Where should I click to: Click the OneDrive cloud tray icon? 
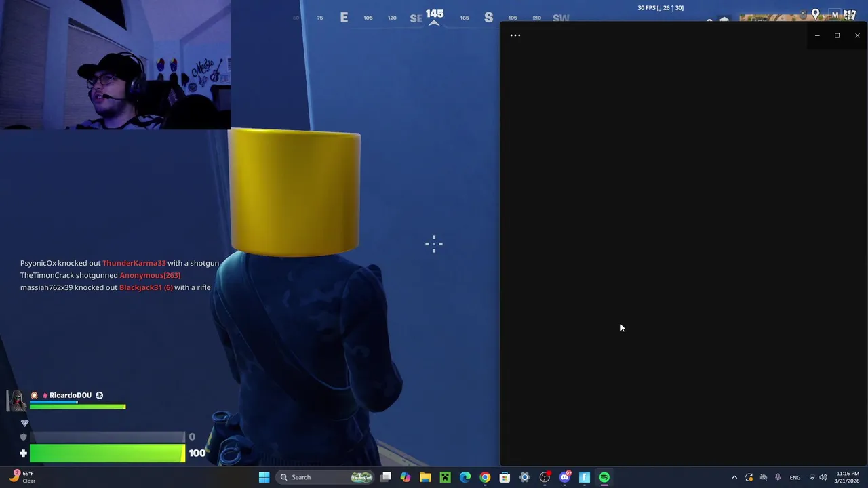(764, 477)
